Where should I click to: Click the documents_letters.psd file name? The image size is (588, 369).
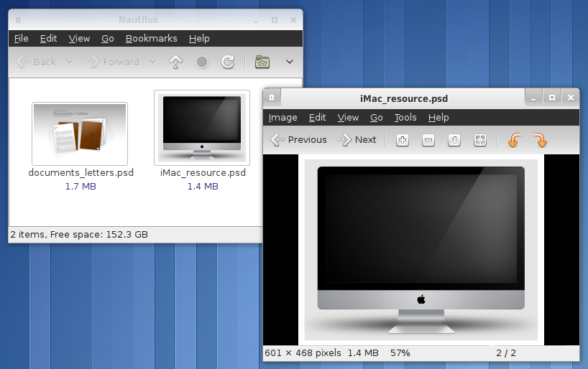coord(81,173)
